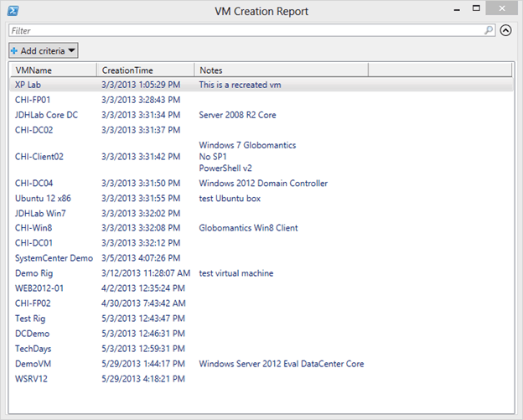The image size is (523, 420).
Task: Click into the Filter text field
Action: [246, 31]
